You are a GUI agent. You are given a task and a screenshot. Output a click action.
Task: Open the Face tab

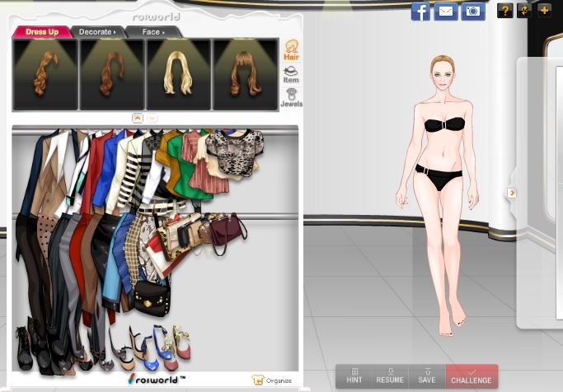point(153,32)
